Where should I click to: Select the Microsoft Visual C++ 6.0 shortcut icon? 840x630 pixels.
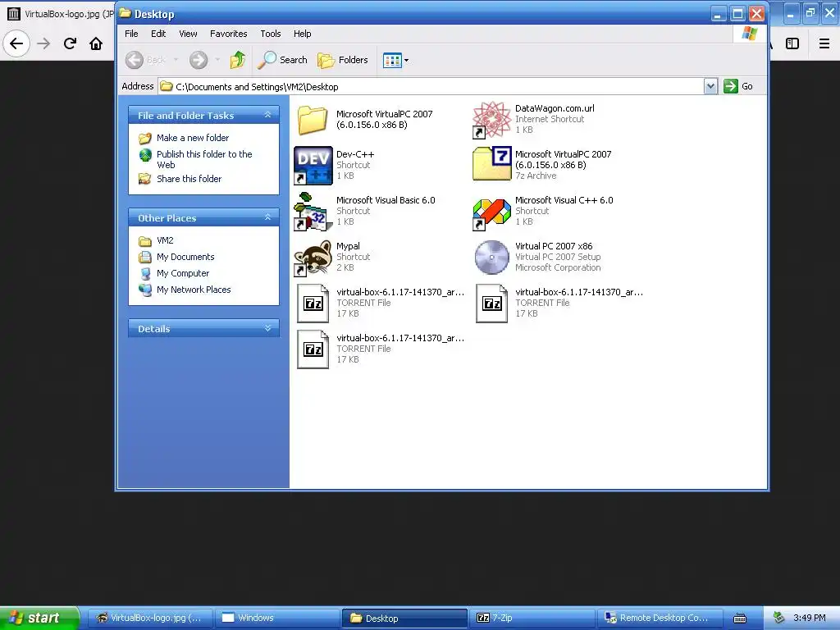(x=492, y=214)
